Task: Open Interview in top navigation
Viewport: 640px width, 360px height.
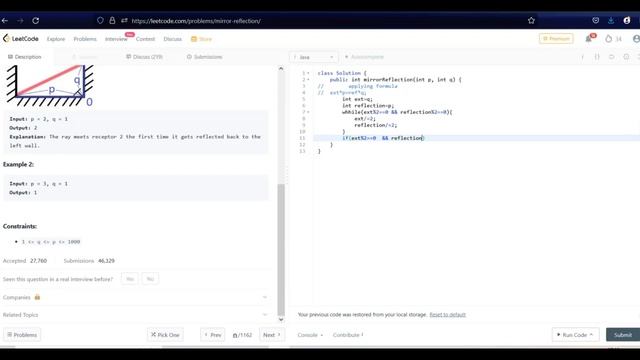Action: point(116,39)
